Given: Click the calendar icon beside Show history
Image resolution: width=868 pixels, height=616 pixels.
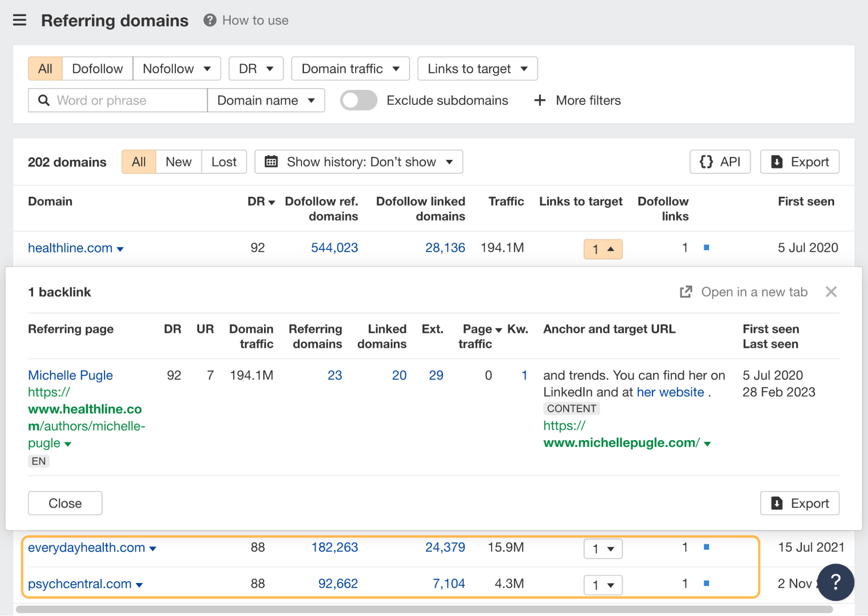Looking at the screenshot, I should coord(271,162).
